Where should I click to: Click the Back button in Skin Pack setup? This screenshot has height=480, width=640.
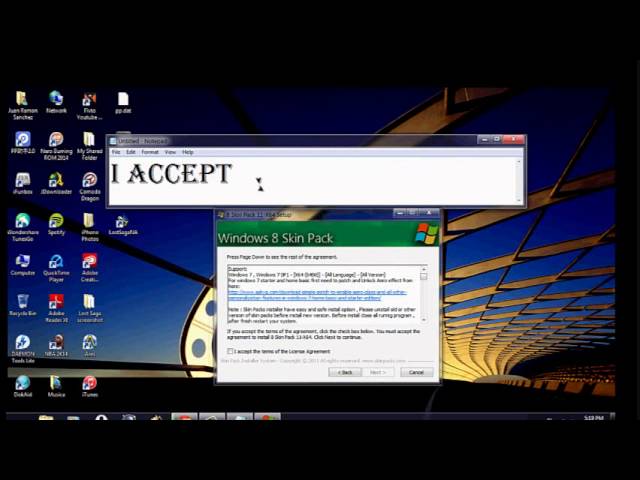[345, 372]
